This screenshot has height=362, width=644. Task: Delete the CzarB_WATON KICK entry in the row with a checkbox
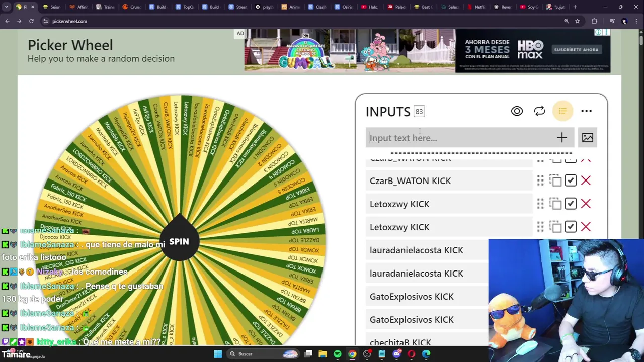586,180
